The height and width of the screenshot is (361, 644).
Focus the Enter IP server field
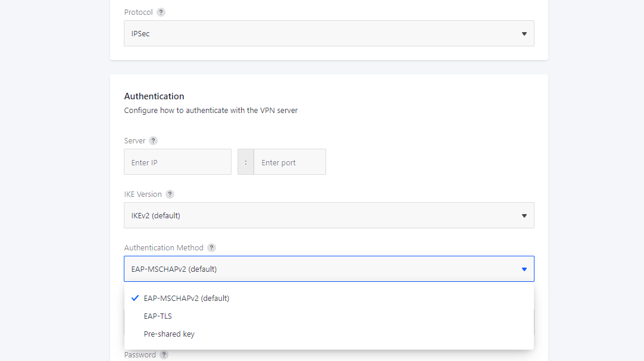click(177, 162)
